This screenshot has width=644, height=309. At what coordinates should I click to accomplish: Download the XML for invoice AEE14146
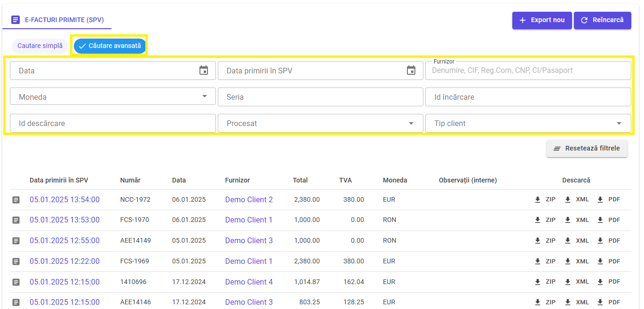click(577, 302)
